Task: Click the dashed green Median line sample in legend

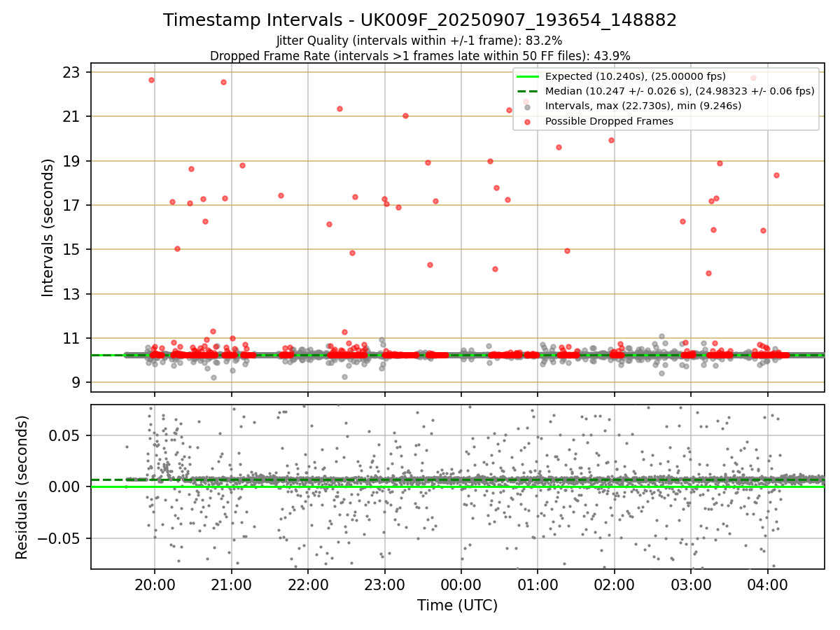Action: (x=527, y=91)
